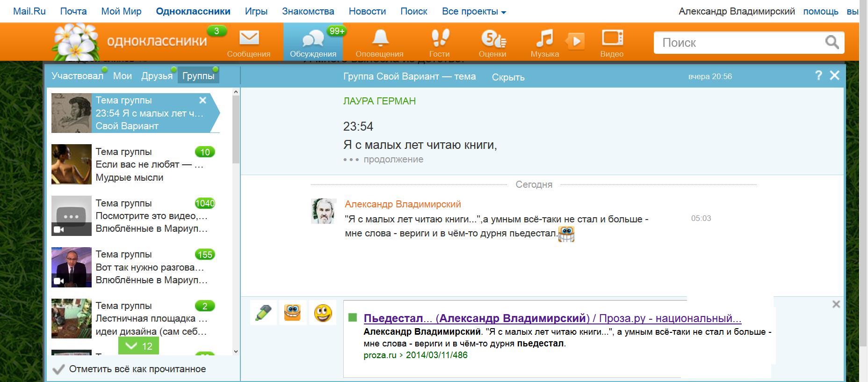Open the animated smiley sticker picker

tap(292, 313)
